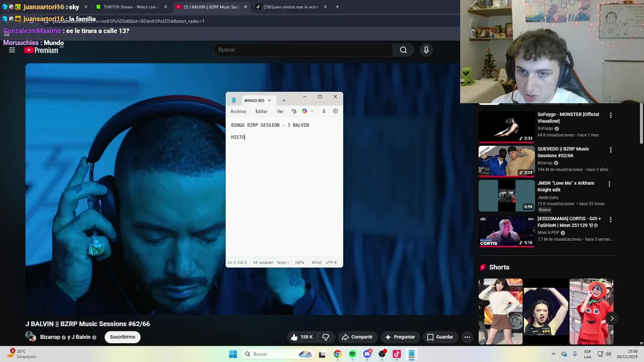Open the Bizarrap y J Balvin channel link
The height and width of the screenshot is (362, 644).
point(65,337)
